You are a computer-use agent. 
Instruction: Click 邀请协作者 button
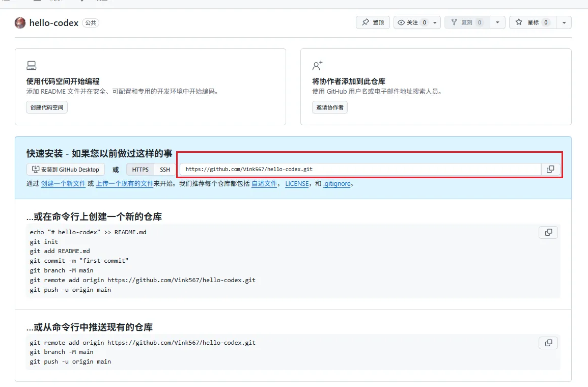[329, 107]
